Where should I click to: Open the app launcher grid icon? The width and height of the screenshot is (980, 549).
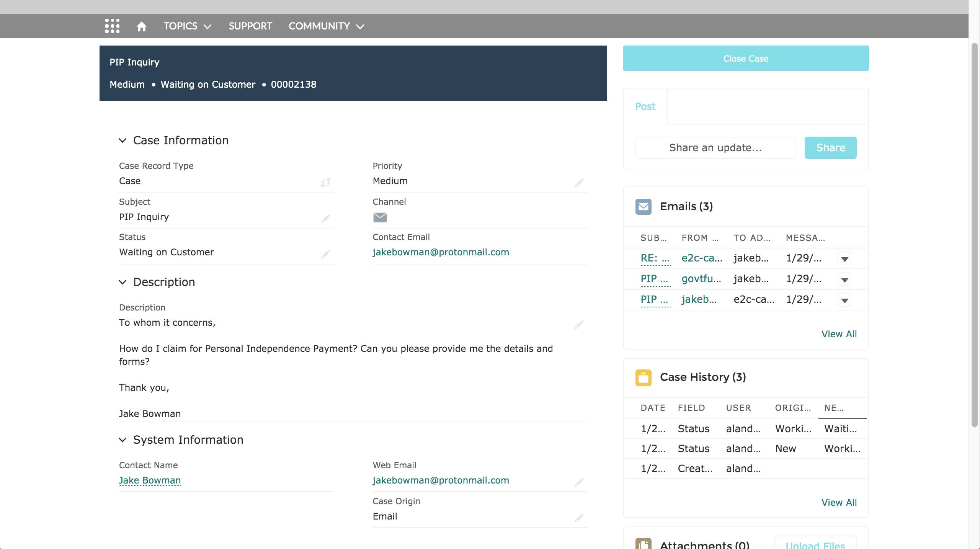(112, 26)
